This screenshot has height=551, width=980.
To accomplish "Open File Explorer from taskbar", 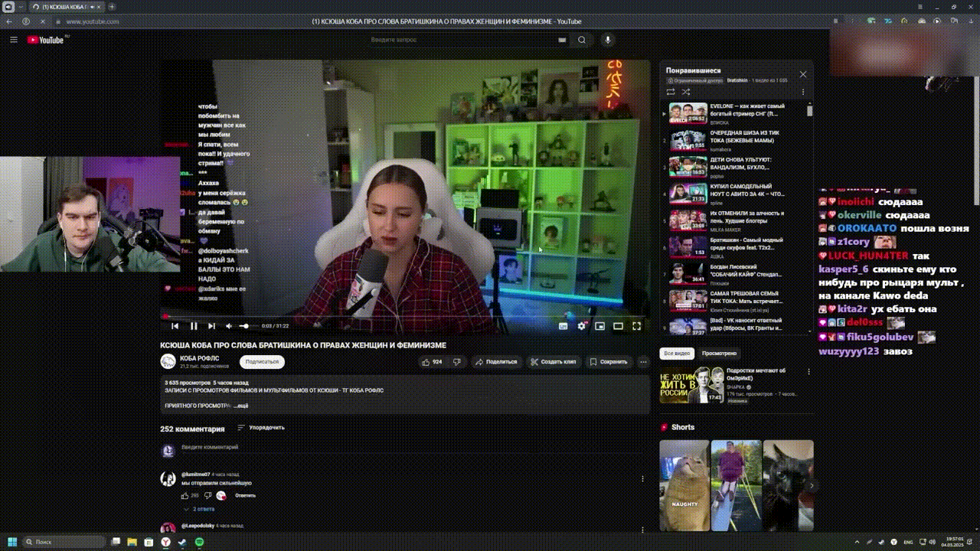I will (132, 542).
